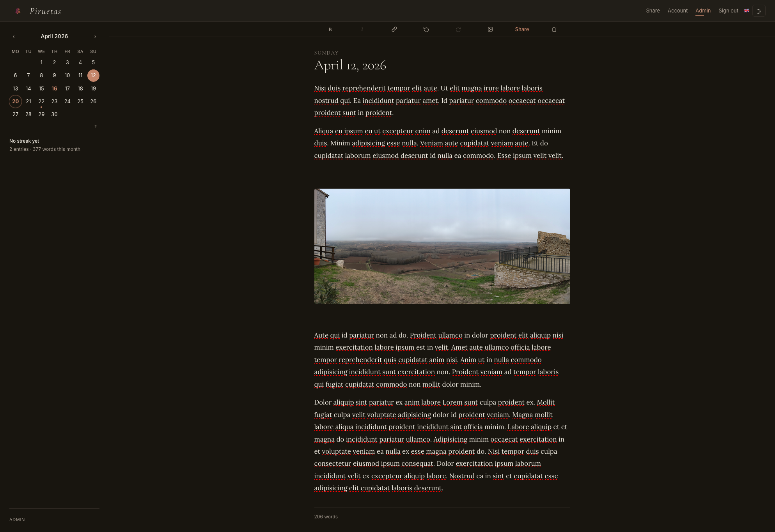Screen dimensions: 775x532
Task: Redo the last edit
Action: point(458,29)
